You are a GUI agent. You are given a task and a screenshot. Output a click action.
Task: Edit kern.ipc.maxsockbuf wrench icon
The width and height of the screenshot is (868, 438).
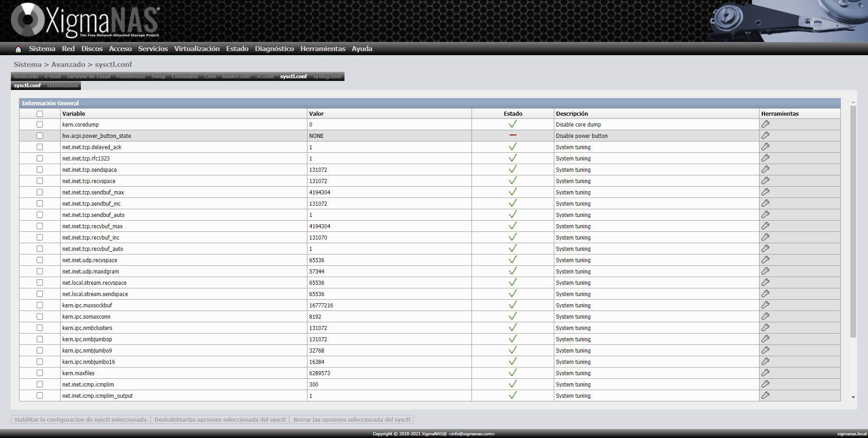[x=765, y=305]
